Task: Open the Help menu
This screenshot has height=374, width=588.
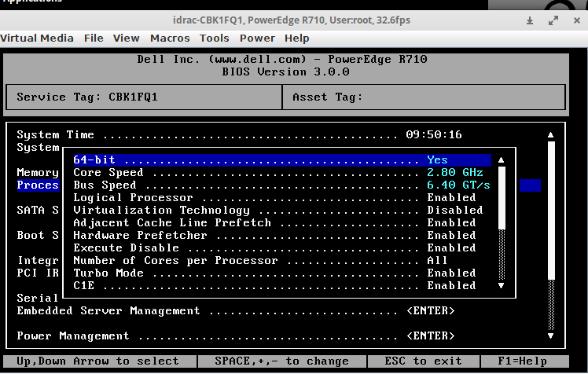Action: 297,38
